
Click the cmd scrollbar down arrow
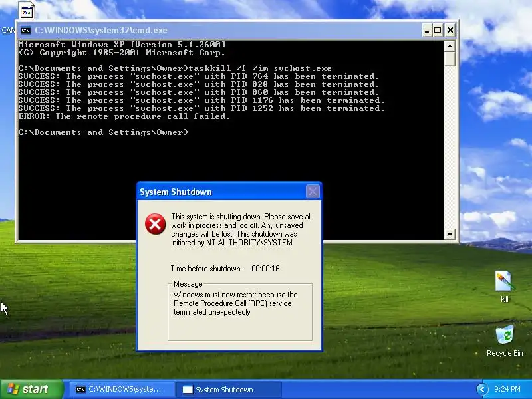click(450, 234)
